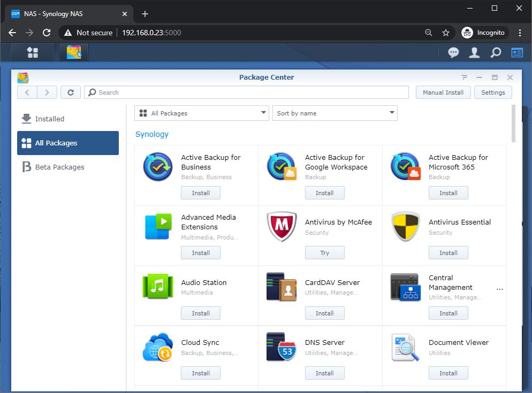Screen dimensions: 532x393
Task: Install Audio Station package
Action: pyautogui.click(x=201, y=313)
